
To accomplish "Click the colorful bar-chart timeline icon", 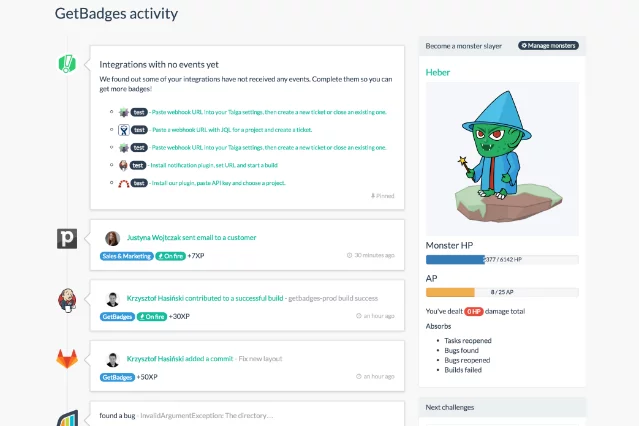I will [x=68, y=418].
